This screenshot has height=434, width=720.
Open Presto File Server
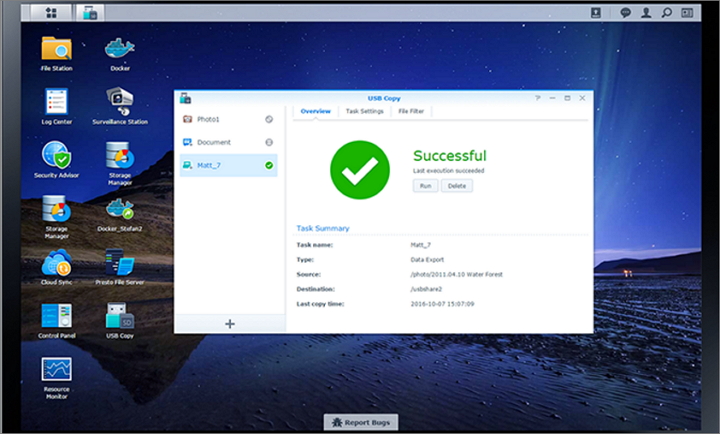point(120,265)
